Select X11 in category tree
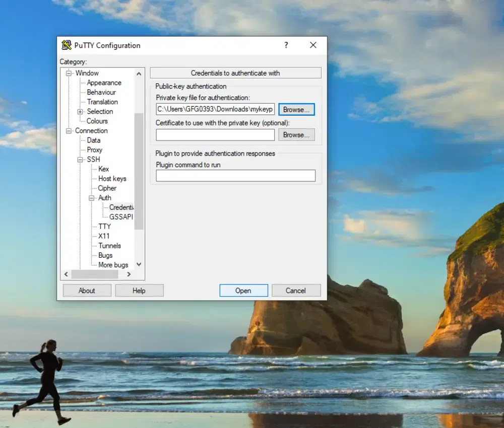Viewport: 504px width, 428px height. click(x=104, y=236)
